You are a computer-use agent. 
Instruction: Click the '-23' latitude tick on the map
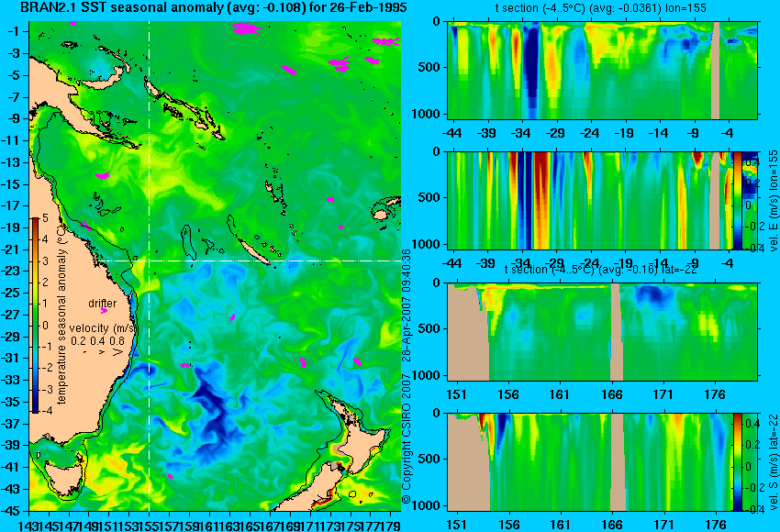pyautogui.click(x=11, y=271)
